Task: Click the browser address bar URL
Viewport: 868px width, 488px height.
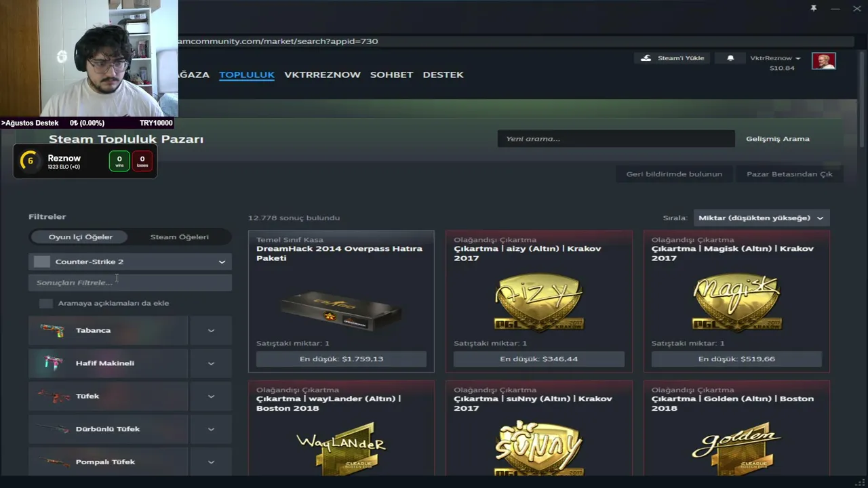Action: pyautogui.click(x=278, y=41)
